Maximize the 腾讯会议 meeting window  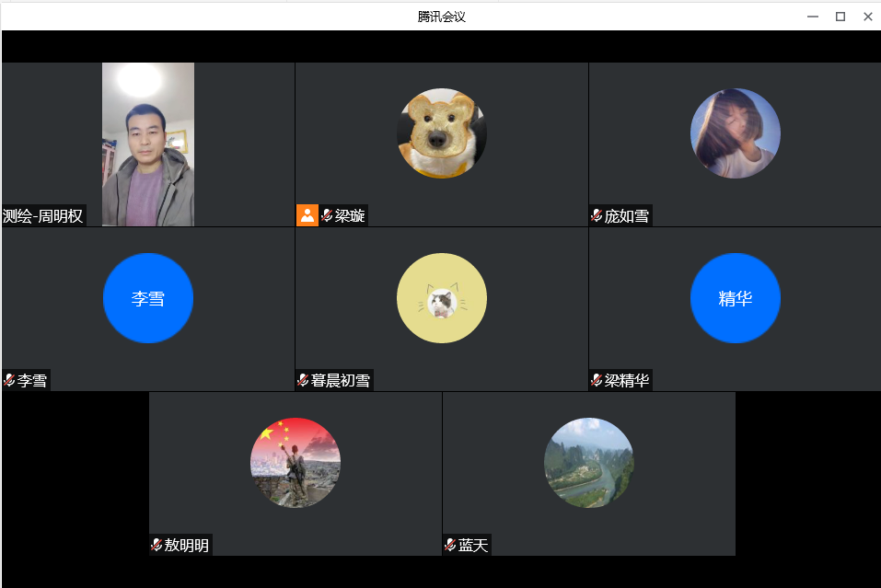[840, 17]
